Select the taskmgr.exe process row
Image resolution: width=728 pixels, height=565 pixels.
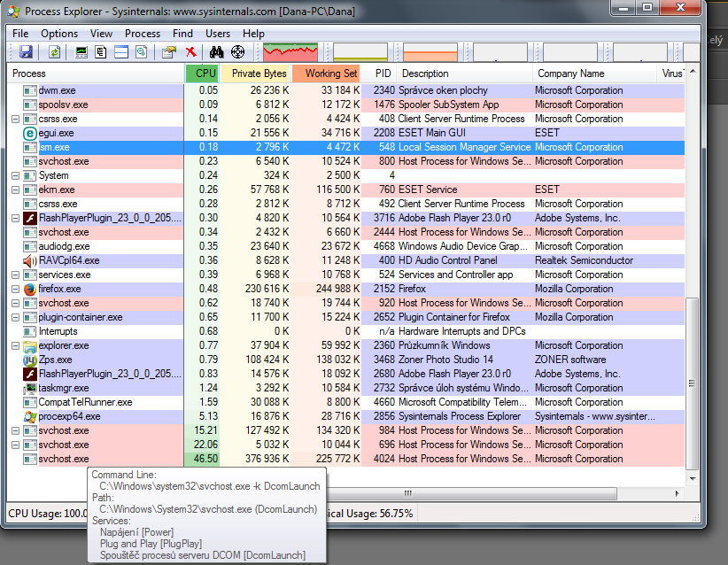pos(64,388)
